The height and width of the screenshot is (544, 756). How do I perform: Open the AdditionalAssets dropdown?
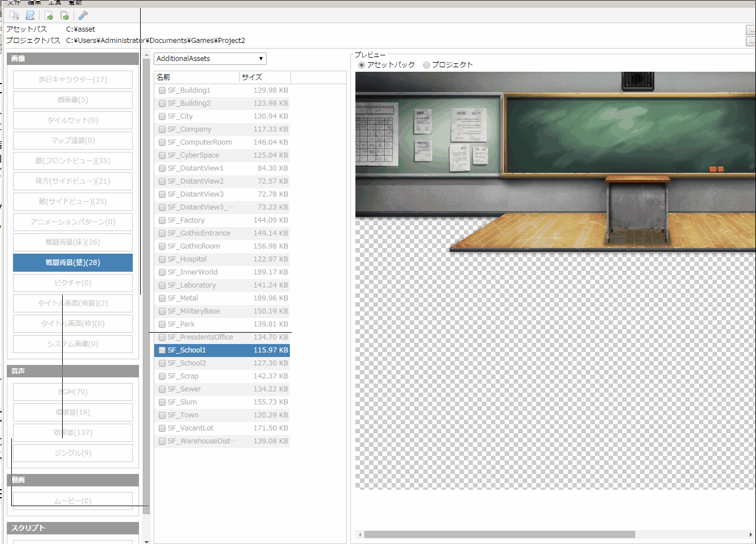point(210,59)
